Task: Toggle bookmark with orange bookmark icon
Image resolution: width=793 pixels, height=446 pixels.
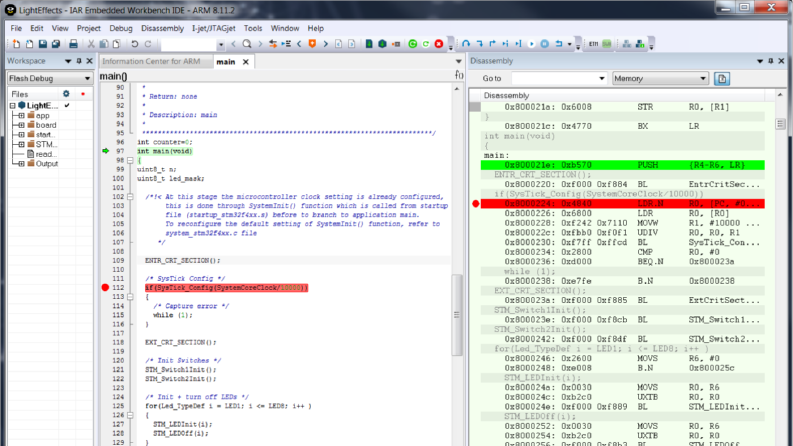Action: click(x=313, y=44)
